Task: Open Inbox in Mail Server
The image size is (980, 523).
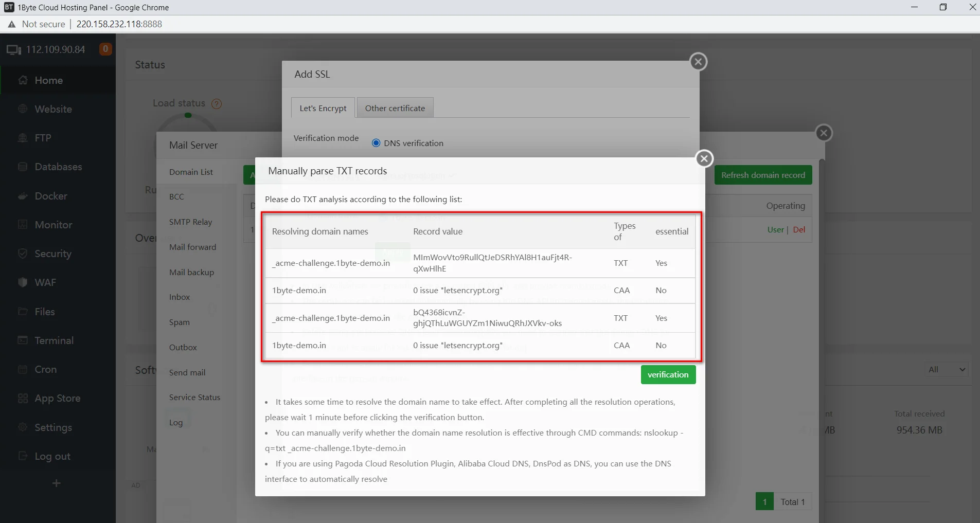Action: (180, 297)
